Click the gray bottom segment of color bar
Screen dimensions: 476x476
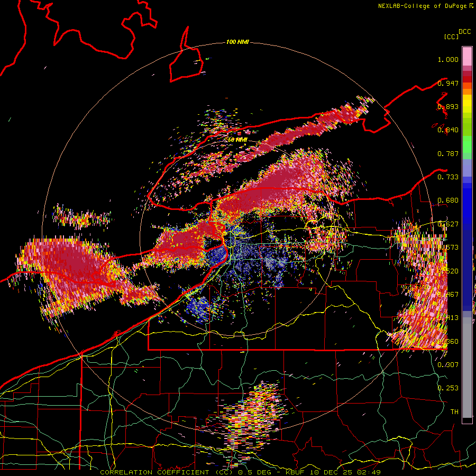(467, 368)
